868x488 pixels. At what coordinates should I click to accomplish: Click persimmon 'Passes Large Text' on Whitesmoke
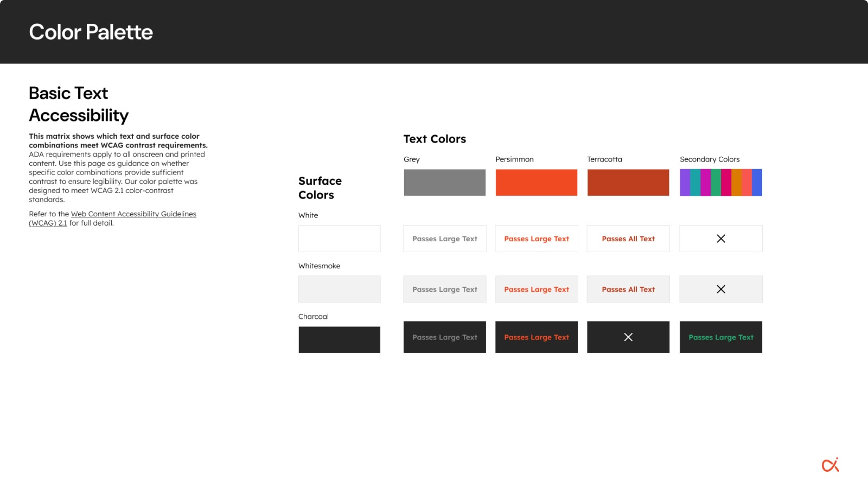click(537, 289)
